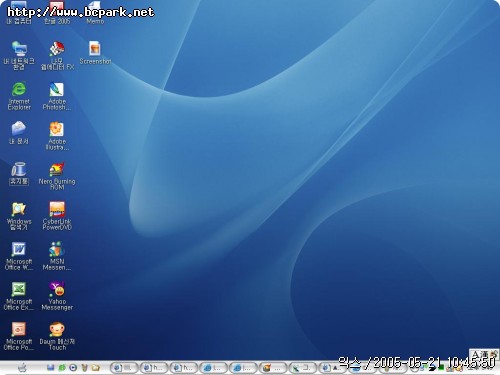This screenshot has width=500, height=375.
Task: Open Windows 탐색기 shortcut
Action: [19, 216]
